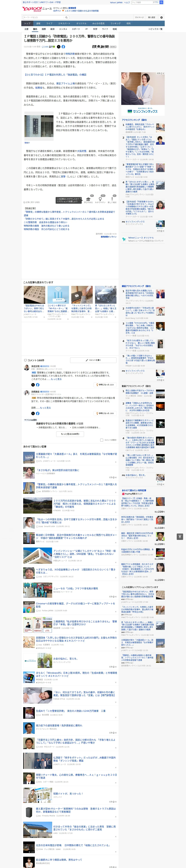Open the トップ main tab
186x868 pixels.
coord(27,24)
